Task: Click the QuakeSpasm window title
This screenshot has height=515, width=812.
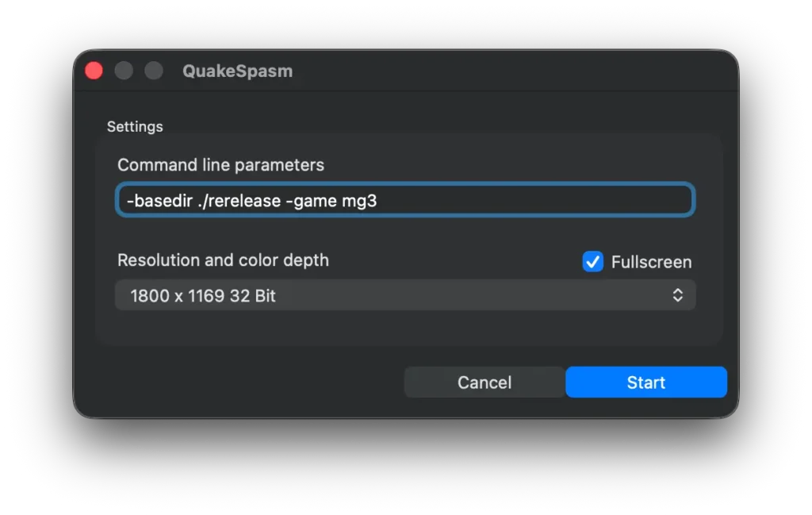Action: [x=237, y=71]
